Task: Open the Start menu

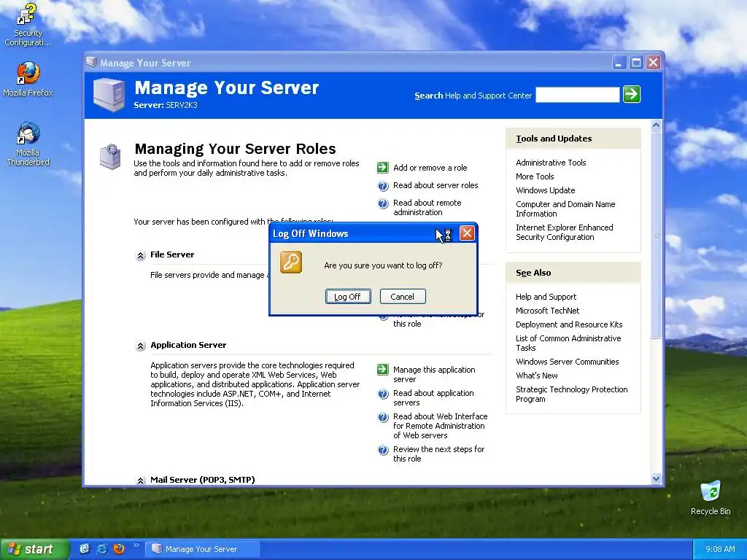Action: click(34, 549)
